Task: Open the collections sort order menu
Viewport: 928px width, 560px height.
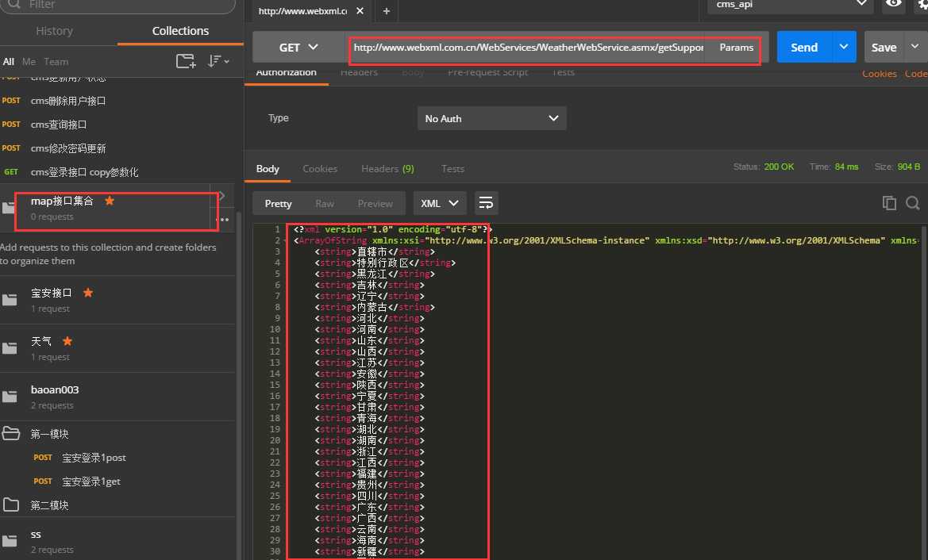Action: [x=218, y=61]
